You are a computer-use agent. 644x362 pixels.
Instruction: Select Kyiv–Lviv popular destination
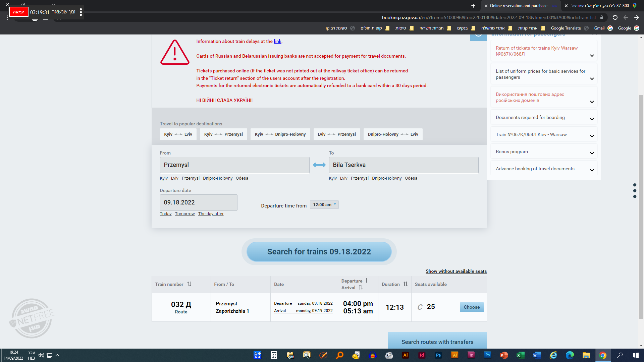pyautogui.click(x=178, y=134)
